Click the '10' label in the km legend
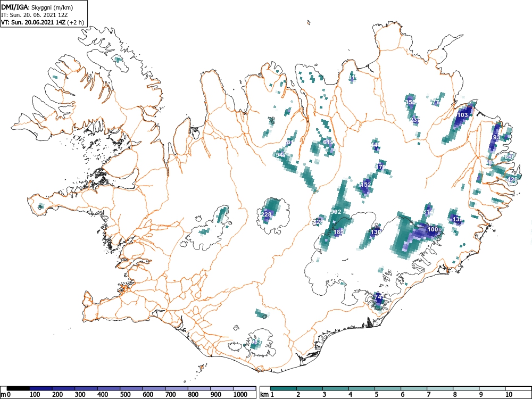This screenshot has width=532, height=399. (x=508, y=395)
